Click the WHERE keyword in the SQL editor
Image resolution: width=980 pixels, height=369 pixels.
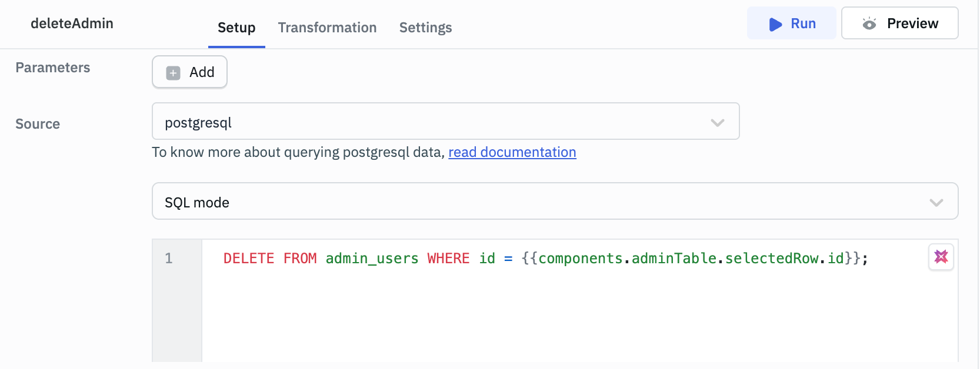pos(448,259)
